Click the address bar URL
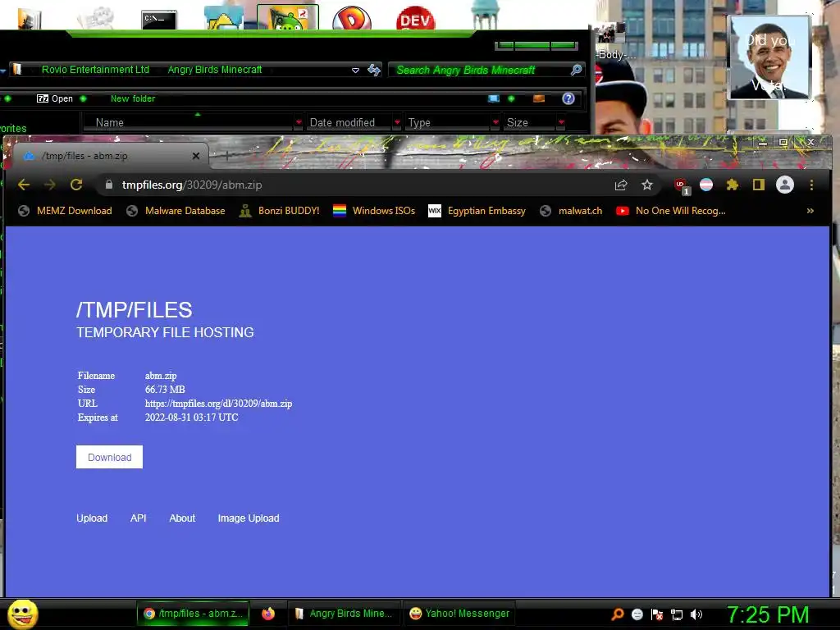This screenshot has height=630, width=840. click(x=192, y=185)
